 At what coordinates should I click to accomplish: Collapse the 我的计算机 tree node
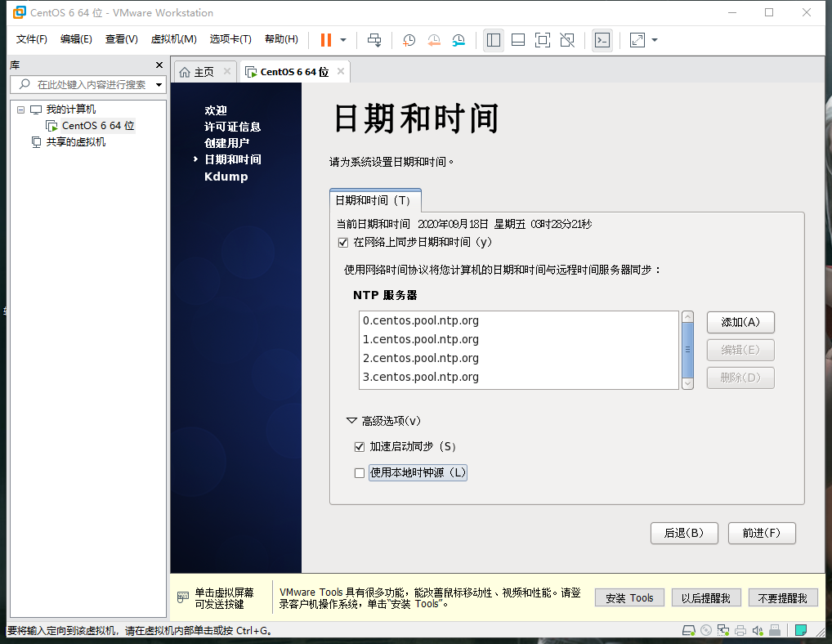click(x=20, y=110)
